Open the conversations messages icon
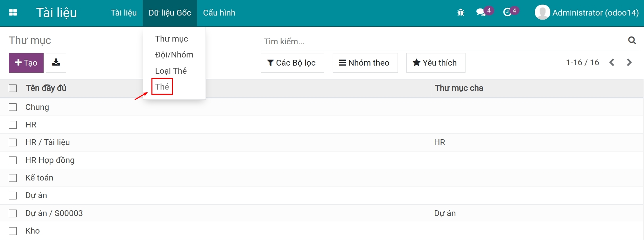The image size is (644, 240). click(481, 13)
